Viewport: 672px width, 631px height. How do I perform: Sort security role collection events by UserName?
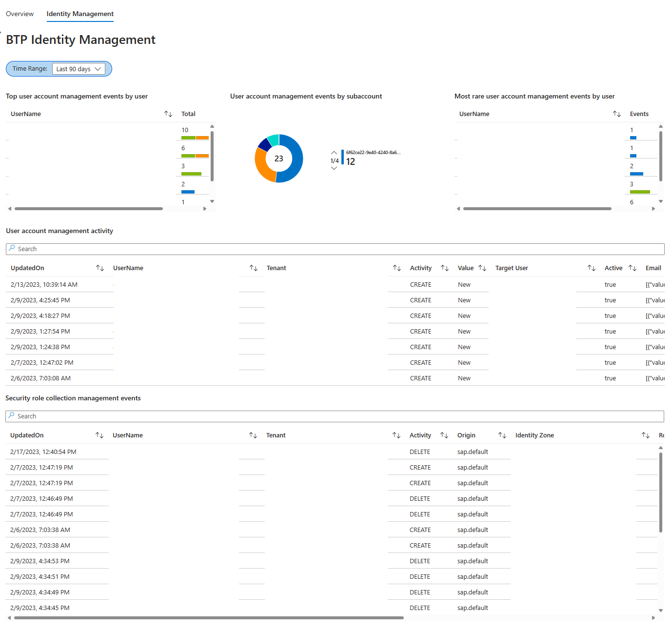253,435
